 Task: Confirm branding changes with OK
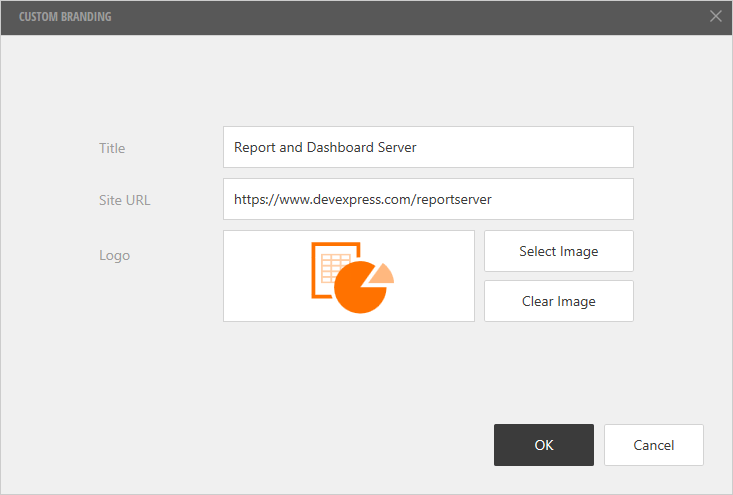pyautogui.click(x=543, y=445)
